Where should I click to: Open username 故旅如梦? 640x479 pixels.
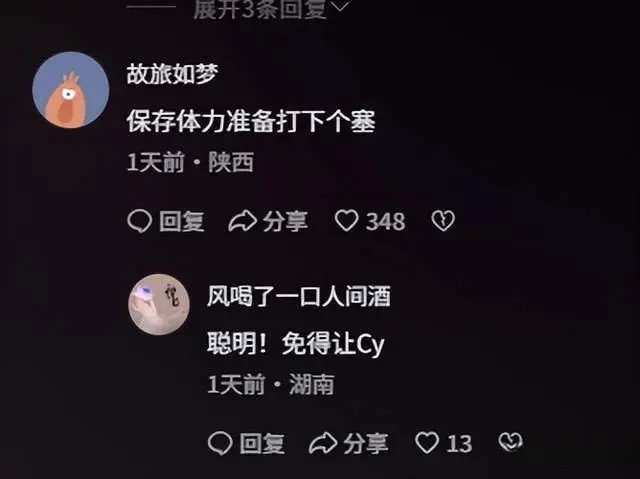pyautogui.click(x=172, y=74)
